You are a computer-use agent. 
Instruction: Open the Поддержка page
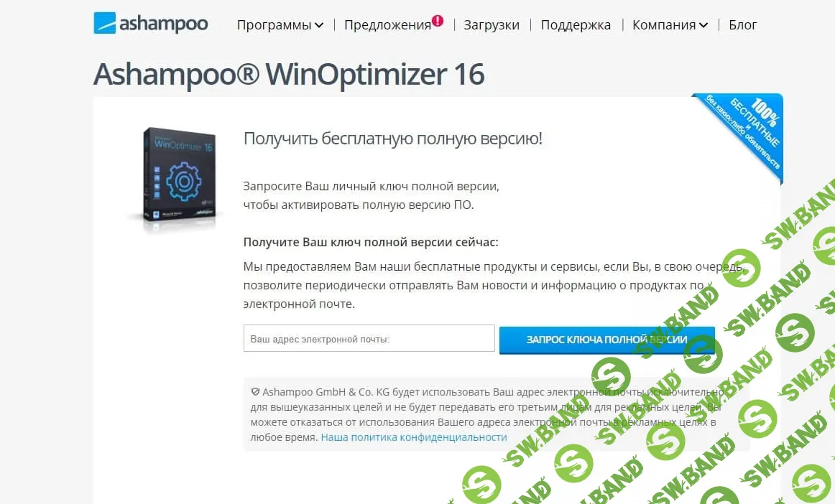(x=576, y=25)
